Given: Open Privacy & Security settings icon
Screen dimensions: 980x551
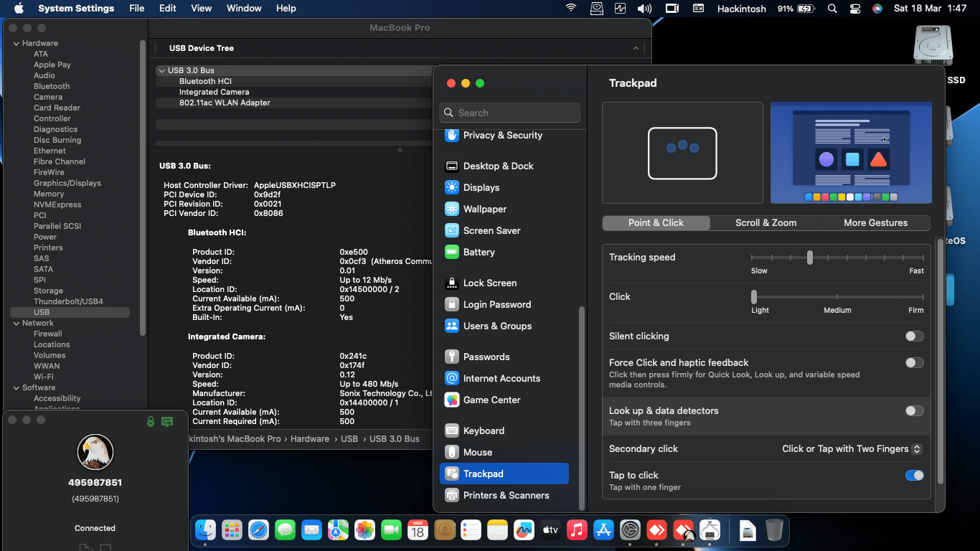Looking at the screenshot, I should (451, 135).
